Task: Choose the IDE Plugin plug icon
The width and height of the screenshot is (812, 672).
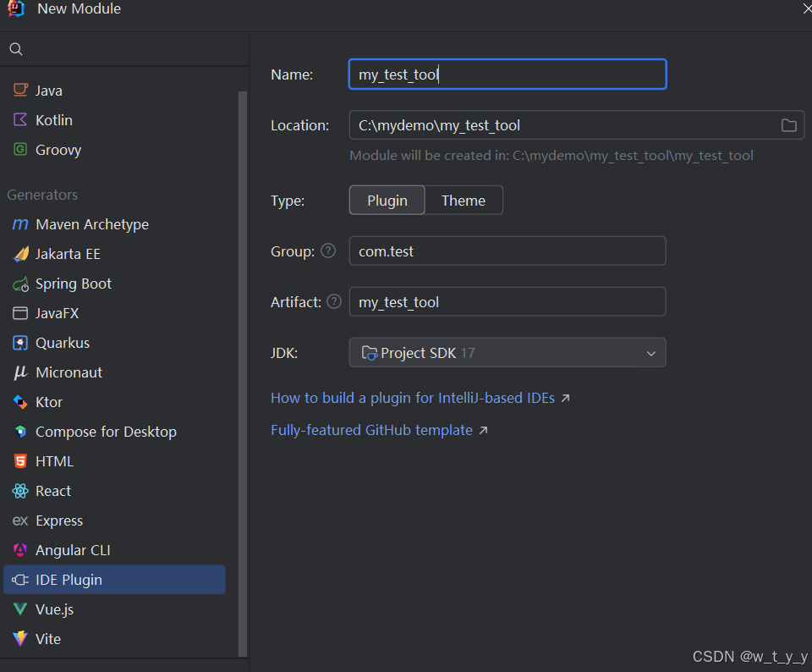Action: [20, 580]
